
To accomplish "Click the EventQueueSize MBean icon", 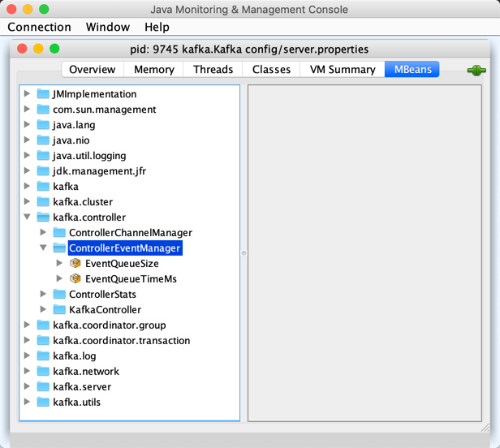I will coord(75,264).
